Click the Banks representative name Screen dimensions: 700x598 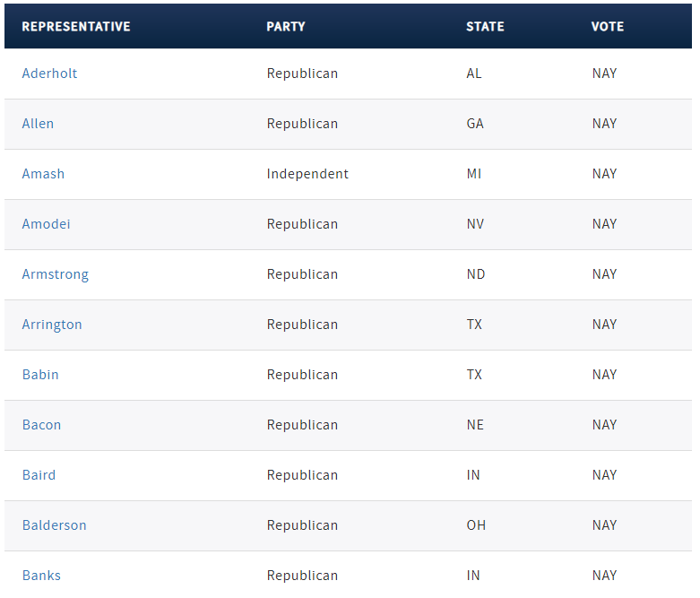(41, 576)
